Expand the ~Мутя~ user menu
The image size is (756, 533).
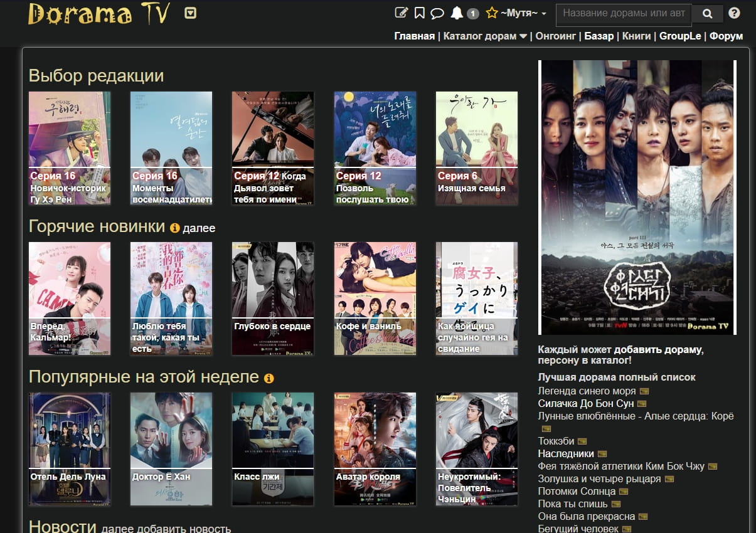click(523, 13)
